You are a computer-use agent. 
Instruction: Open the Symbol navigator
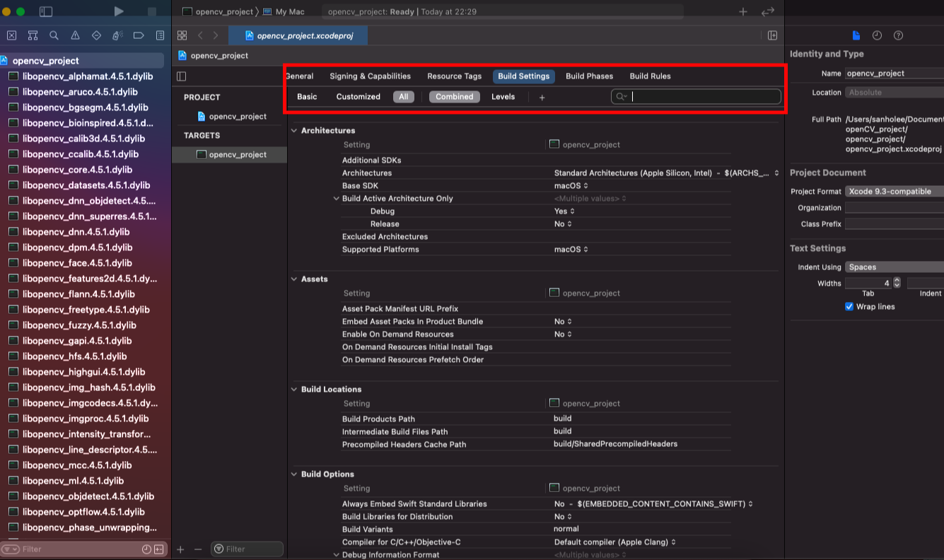[x=33, y=35]
